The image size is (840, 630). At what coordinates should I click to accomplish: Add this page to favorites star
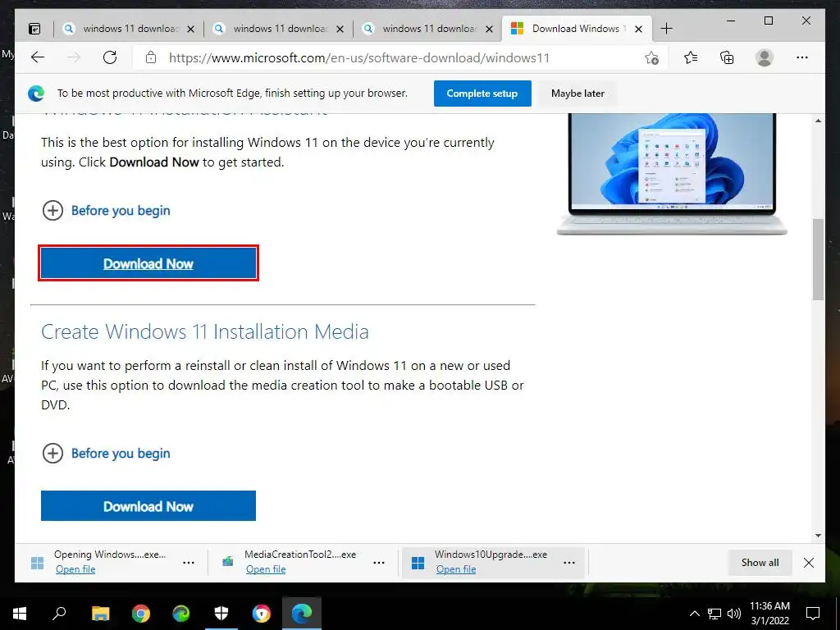pos(651,58)
